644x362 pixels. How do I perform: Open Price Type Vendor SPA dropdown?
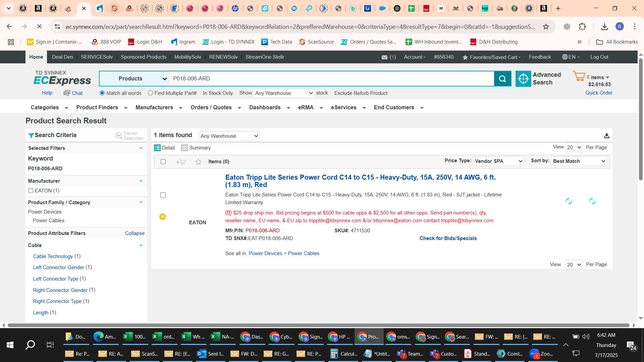(x=498, y=161)
